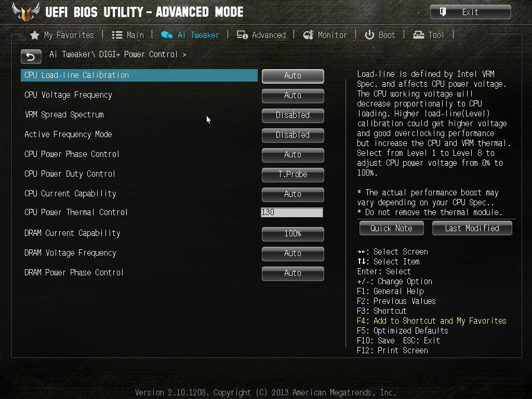Click the Advanced tab icon

[242, 35]
